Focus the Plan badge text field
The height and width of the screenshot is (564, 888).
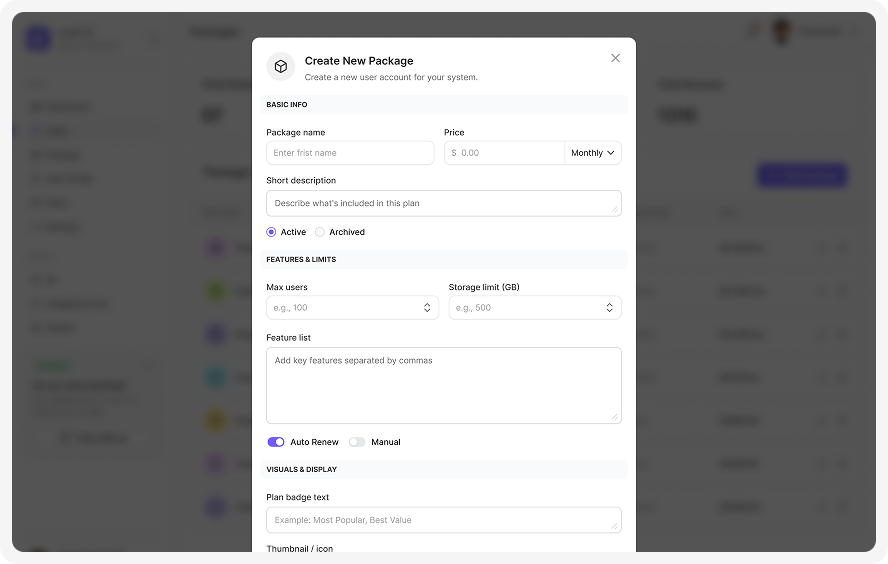click(x=440, y=520)
